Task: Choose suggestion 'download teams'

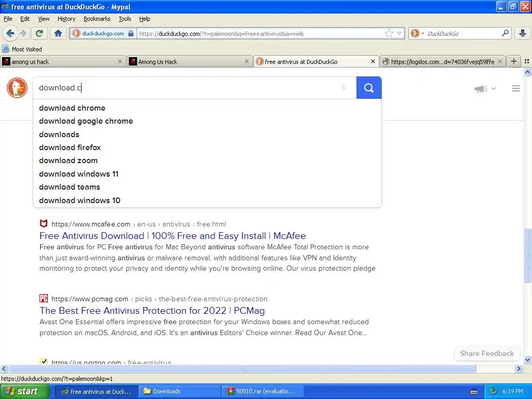Action: 207,187
